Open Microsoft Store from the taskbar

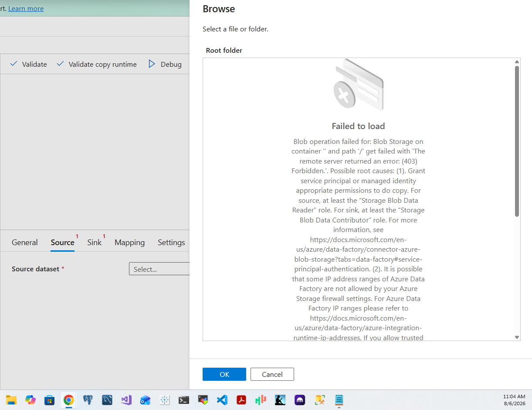click(50, 400)
